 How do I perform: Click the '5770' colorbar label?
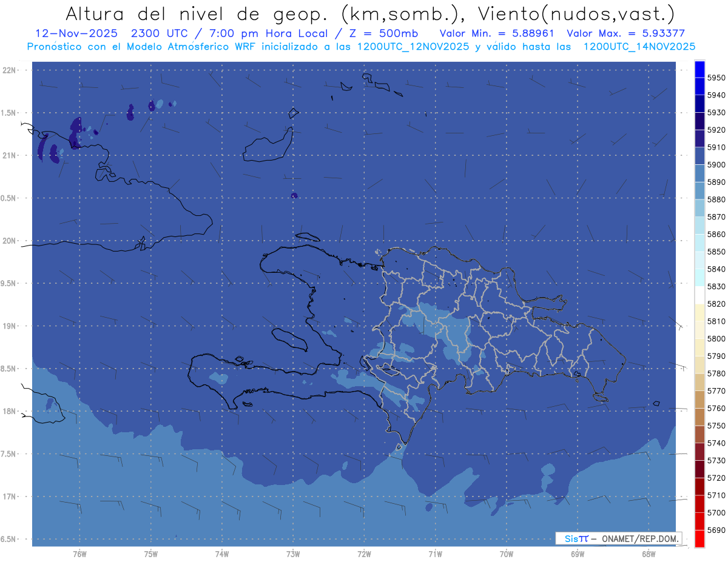pos(716,392)
